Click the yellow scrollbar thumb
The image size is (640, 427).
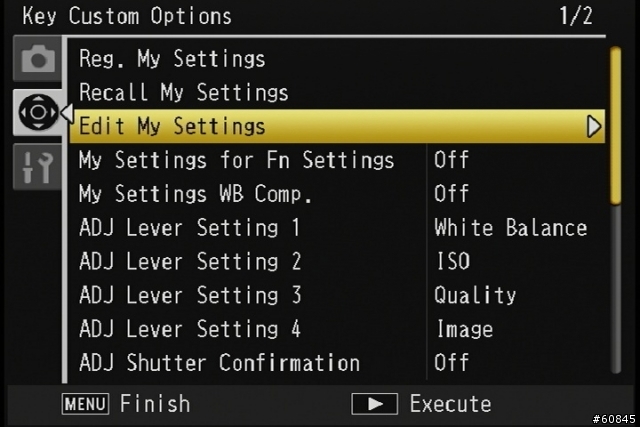click(616, 125)
